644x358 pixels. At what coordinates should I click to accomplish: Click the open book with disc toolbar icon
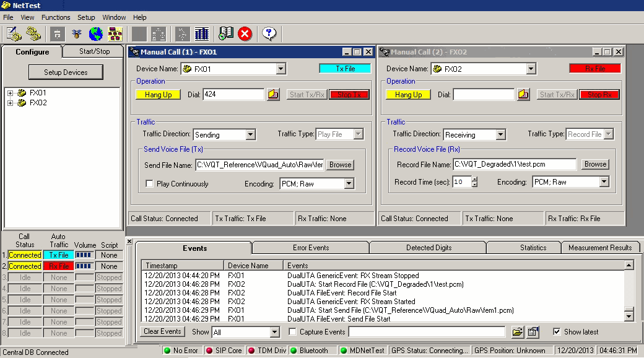pos(226,33)
